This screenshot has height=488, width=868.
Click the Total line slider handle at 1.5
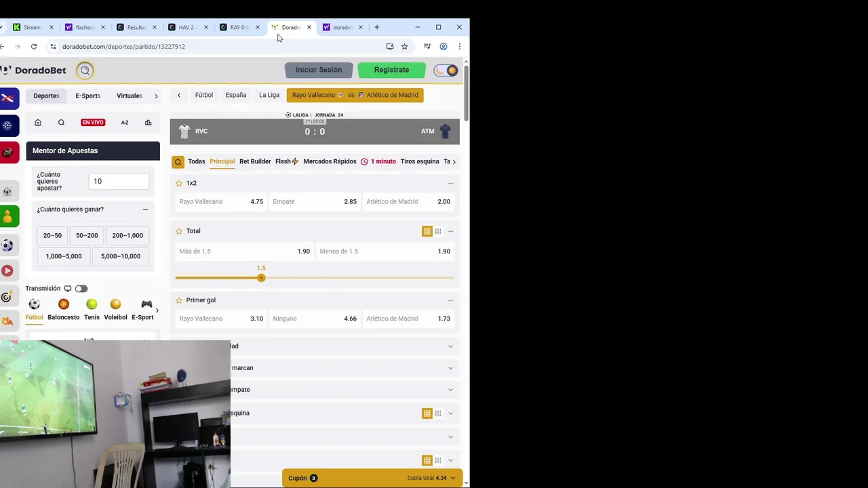click(261, 278)
